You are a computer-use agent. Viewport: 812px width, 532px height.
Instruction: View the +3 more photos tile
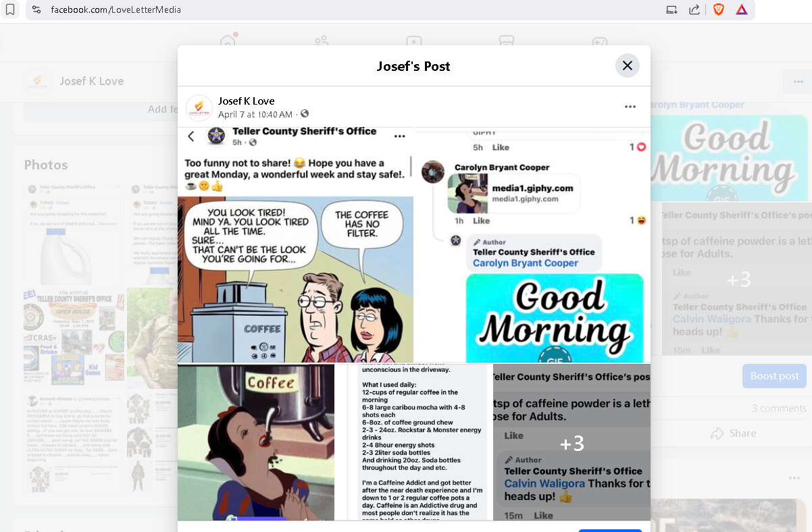point(572,442)
